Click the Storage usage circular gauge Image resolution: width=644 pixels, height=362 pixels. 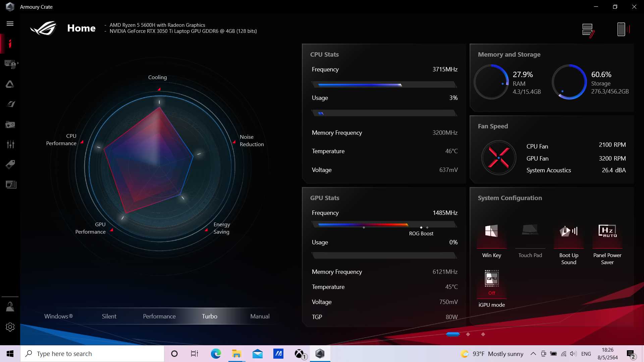tap(569, 82)
